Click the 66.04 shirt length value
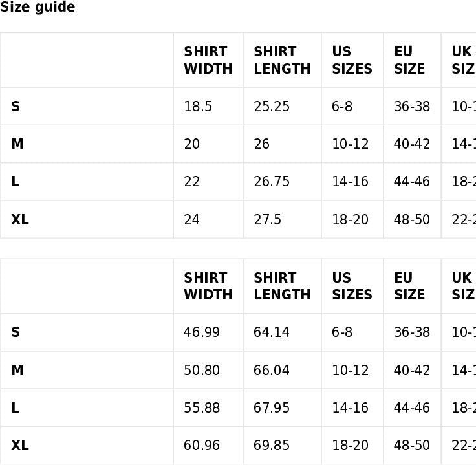The width and height of the screenshot is (476, 465). click(x=272, y=371)
